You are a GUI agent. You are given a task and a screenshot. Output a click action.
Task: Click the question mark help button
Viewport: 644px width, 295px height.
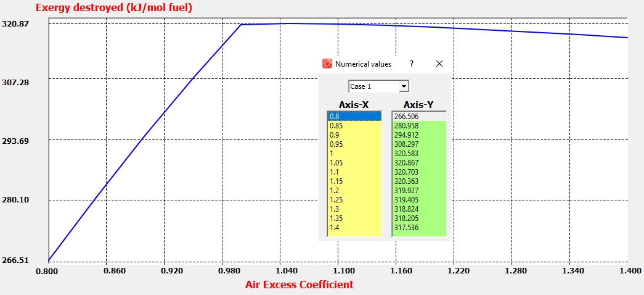412,64
